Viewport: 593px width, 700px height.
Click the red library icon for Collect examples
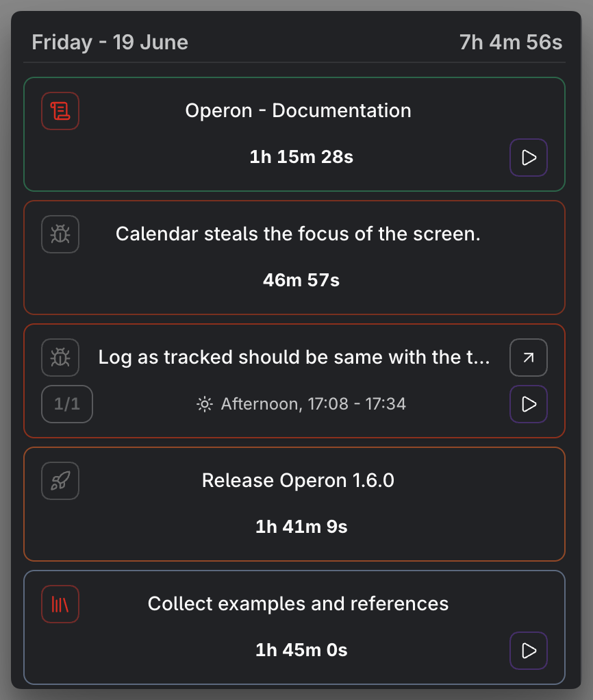pyautogui.click(x=60, y=604)
